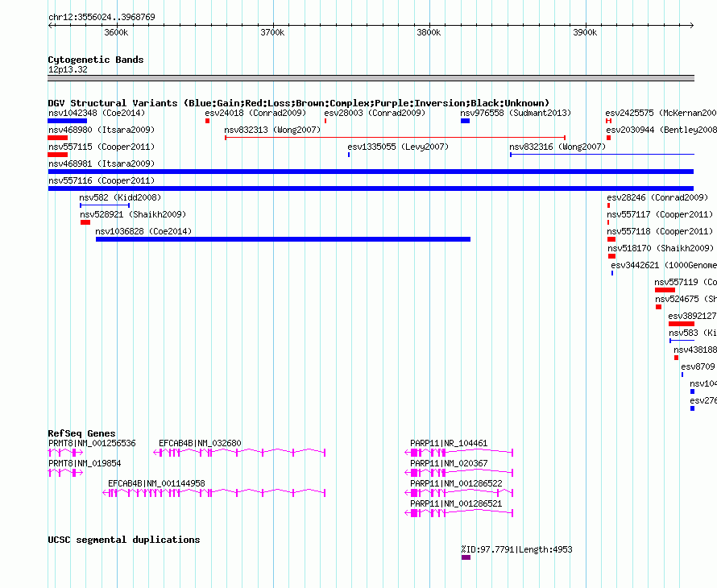Viewport: 717px width, 588px height.
Task: Click the esv3442621 variant label
Action: point(664,265)
